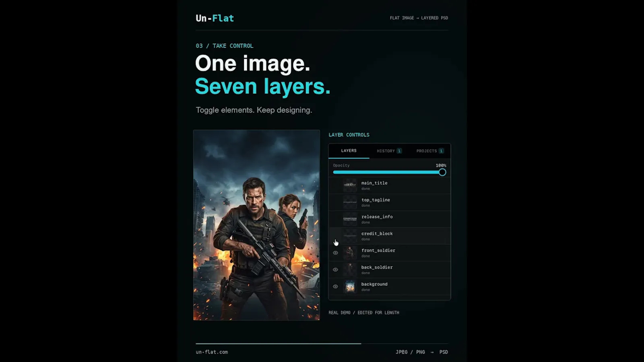The image size is (644, 362).
Task: Click the top_tagline layer thumbnail
Action: pos(350,202)
